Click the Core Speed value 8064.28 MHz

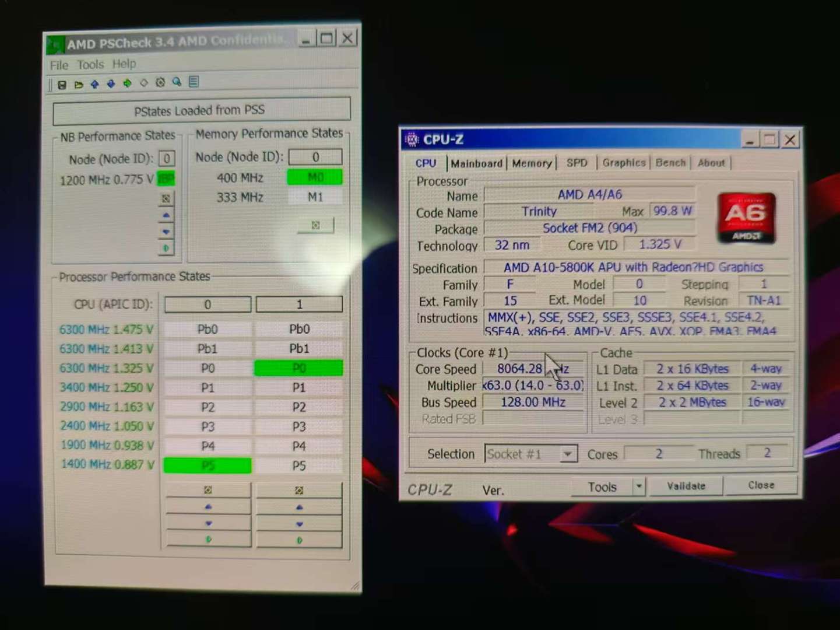click(533, 369)
